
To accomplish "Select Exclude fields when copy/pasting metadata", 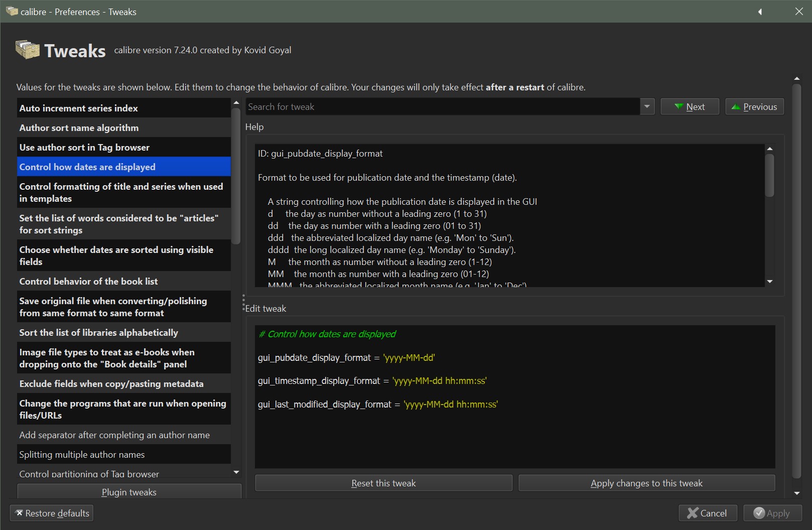I will tap(124, 383).
